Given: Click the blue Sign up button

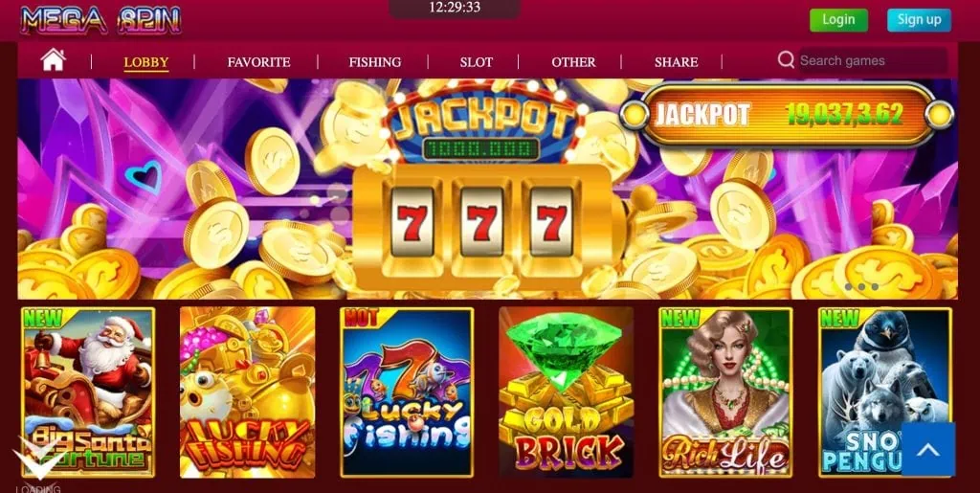Looking at the screenshot, I should click(x=920, y=20).
